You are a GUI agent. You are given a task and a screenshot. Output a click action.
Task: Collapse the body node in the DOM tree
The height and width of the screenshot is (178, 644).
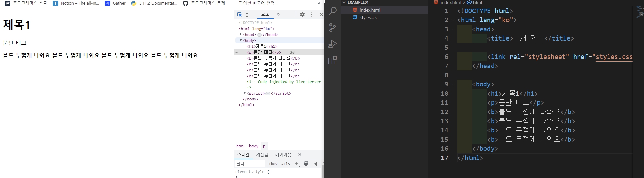(241, 40)
